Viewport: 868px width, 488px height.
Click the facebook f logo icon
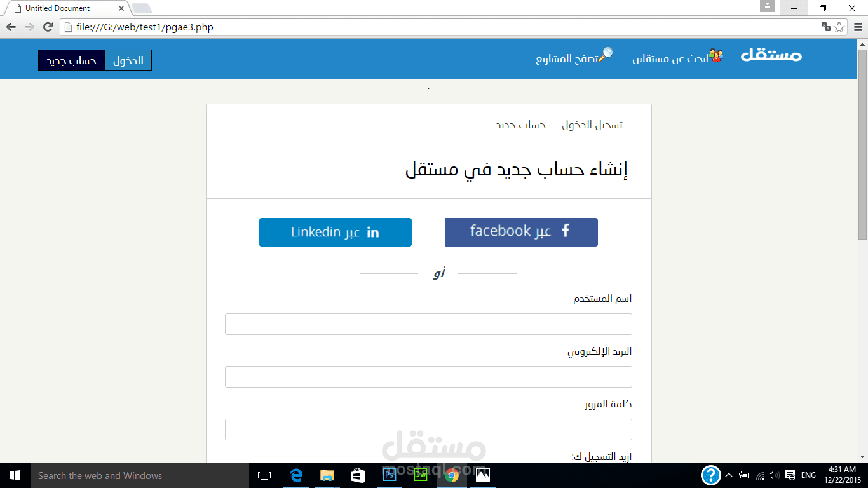(x=566, y=231)
